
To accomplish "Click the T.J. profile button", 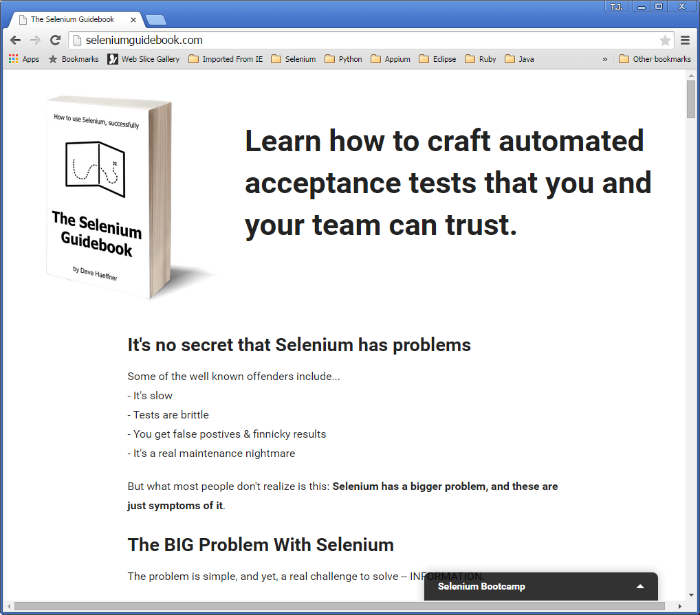I will (x=617, y=6).
